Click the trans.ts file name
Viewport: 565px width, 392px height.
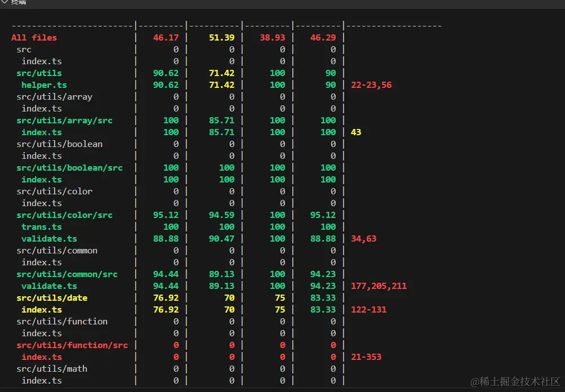[42, 227]
